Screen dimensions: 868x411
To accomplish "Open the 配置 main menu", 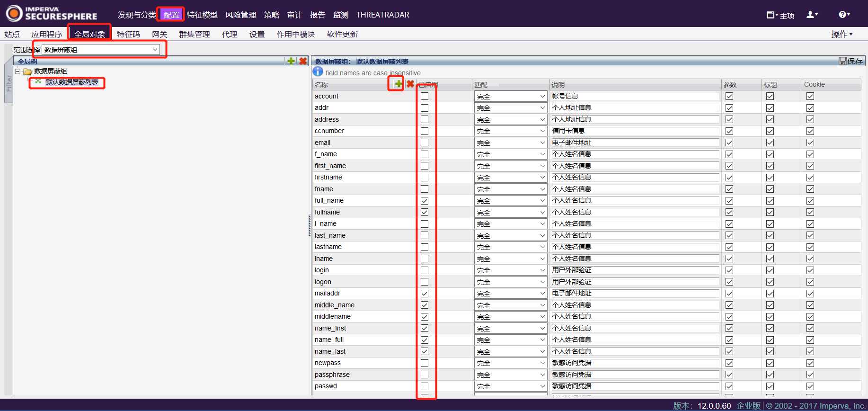I will coord(171,15).
